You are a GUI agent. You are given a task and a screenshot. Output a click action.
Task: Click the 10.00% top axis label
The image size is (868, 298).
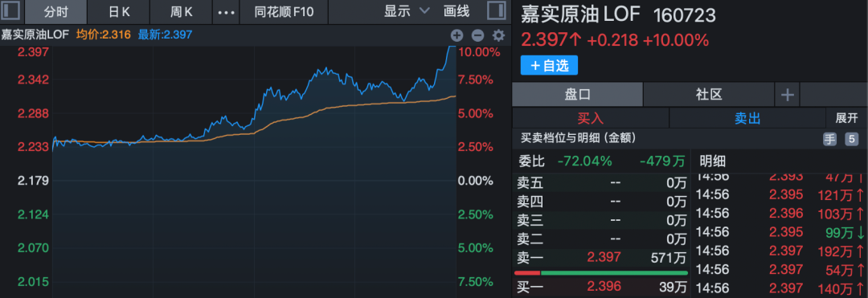pos(480,52)
